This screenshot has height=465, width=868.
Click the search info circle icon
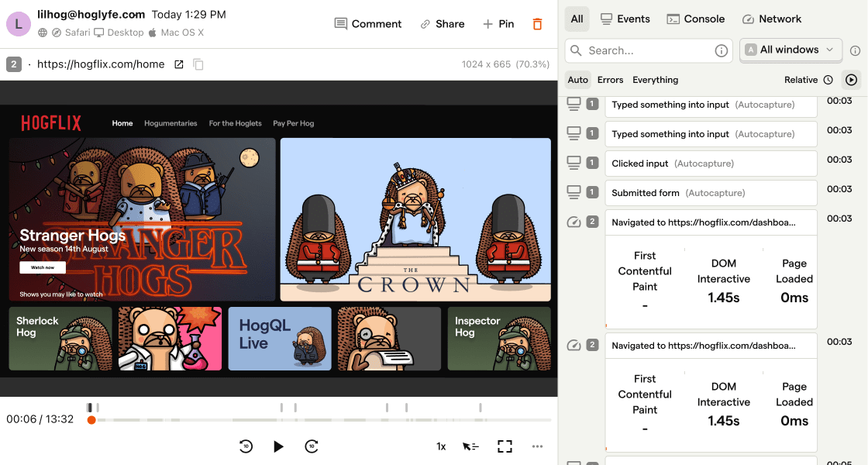722,51
